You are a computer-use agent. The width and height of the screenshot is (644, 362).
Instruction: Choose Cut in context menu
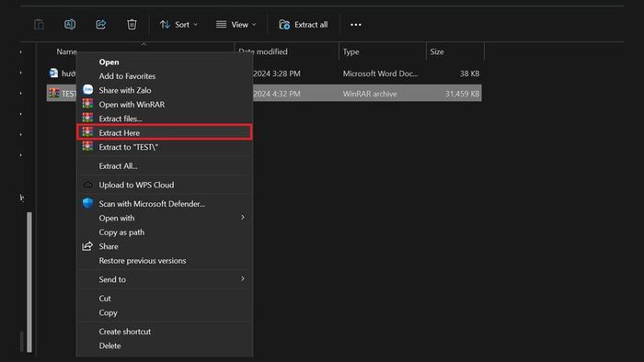[x=105, y=299]
